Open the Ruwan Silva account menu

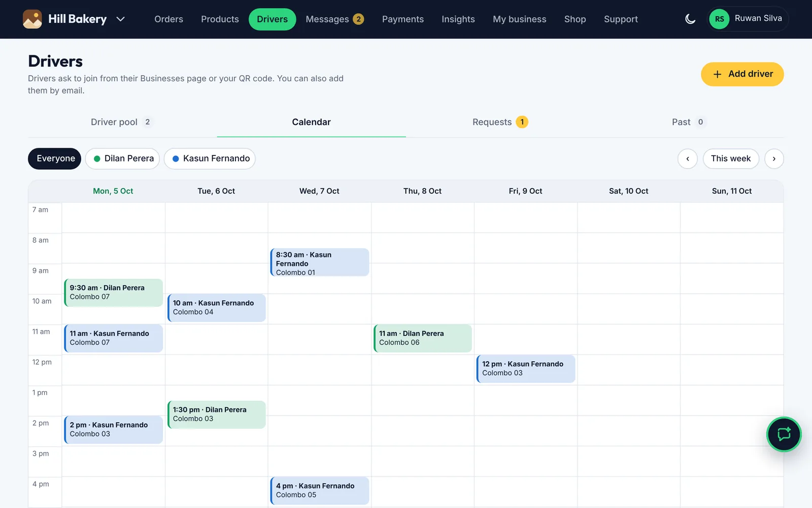(x=748, y=19)
